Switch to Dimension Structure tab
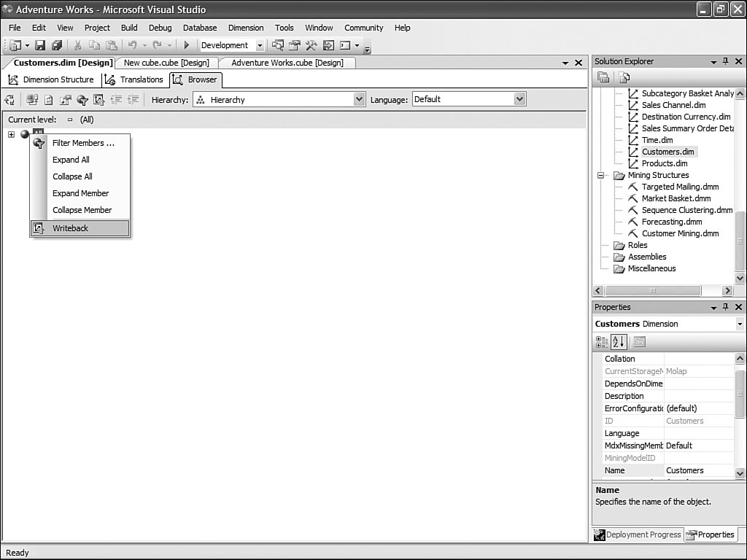 (52, 79)
